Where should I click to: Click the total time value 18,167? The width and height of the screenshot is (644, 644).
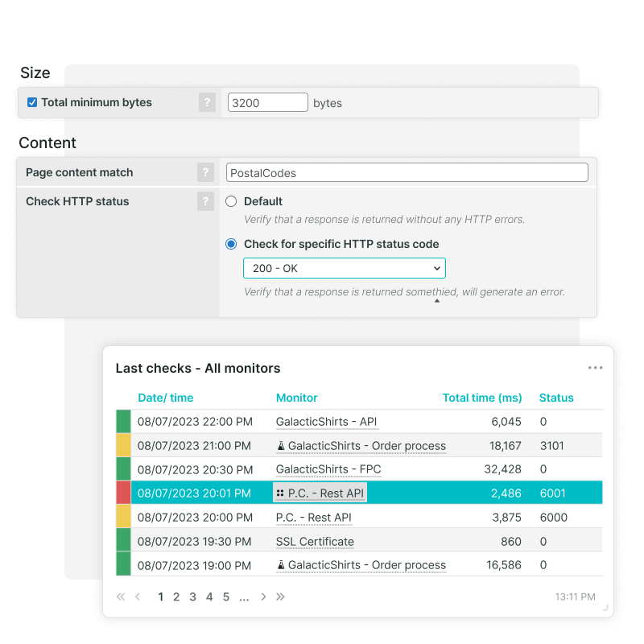pyautogui.click(x=506, y=446)
